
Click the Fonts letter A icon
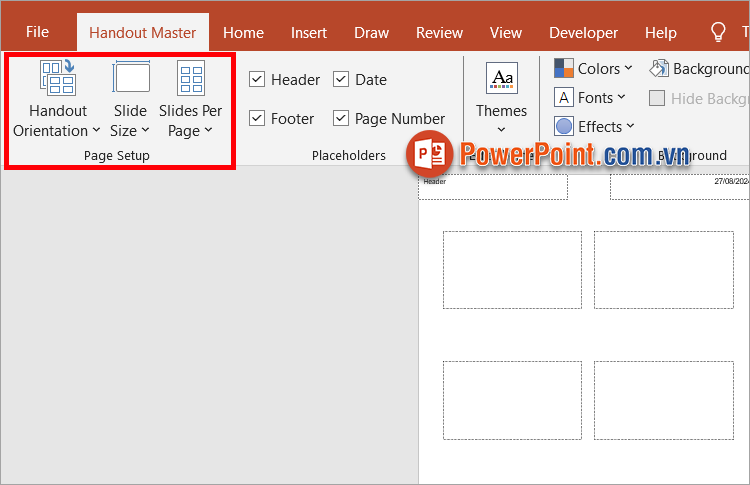click(563, 98)
